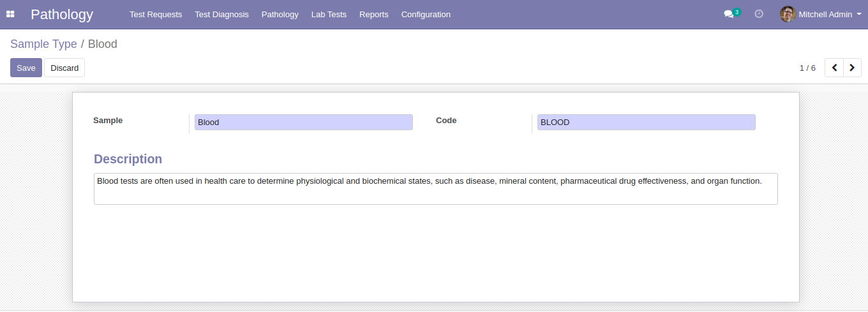Open the conversations chat icon

pos(728,14)
